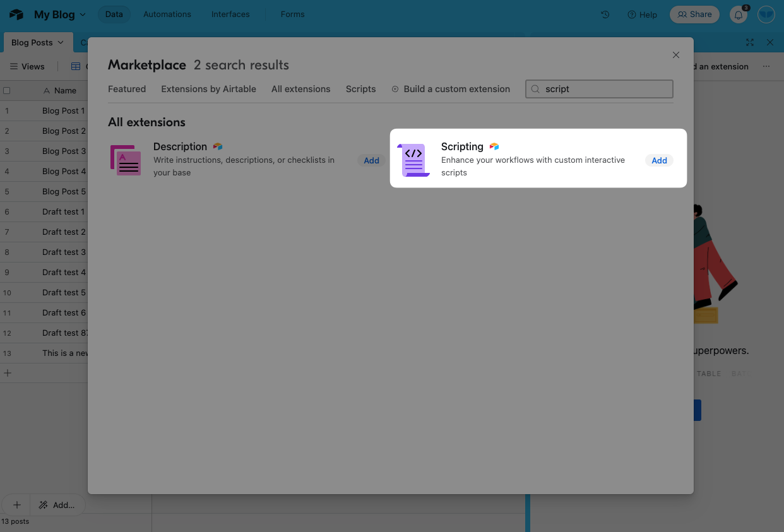Open the Description extension title
784x532 pixels.
pyautogui.click(x=180, y=146)
